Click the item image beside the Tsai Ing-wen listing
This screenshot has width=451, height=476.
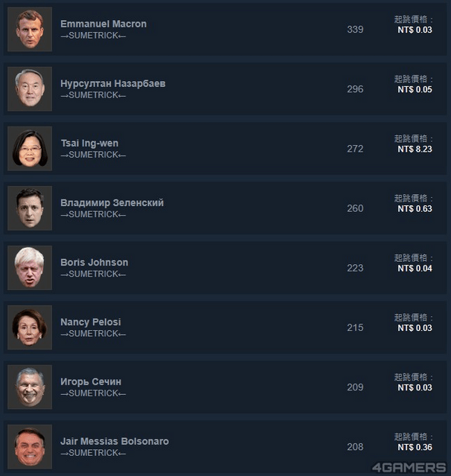30,149
